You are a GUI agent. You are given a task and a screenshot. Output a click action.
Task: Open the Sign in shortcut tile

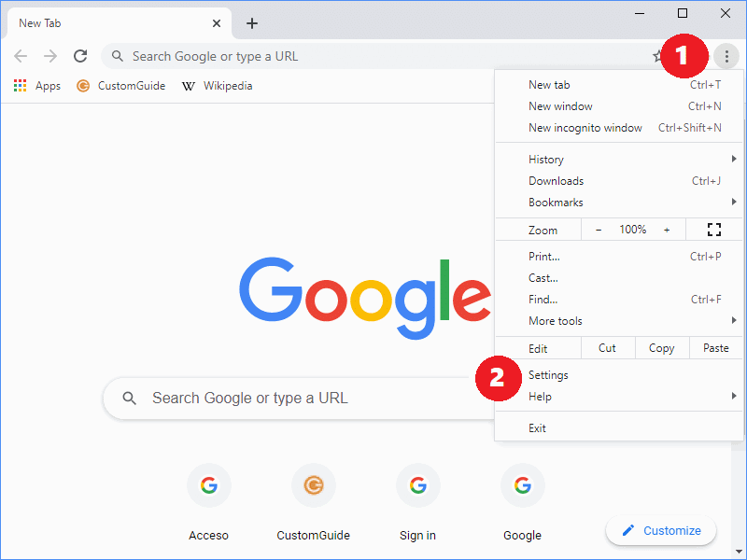coord(417,502)
